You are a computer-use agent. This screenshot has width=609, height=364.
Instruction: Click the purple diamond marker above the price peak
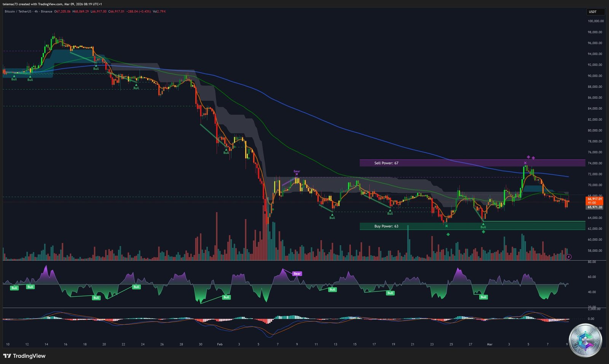[528, 157]
